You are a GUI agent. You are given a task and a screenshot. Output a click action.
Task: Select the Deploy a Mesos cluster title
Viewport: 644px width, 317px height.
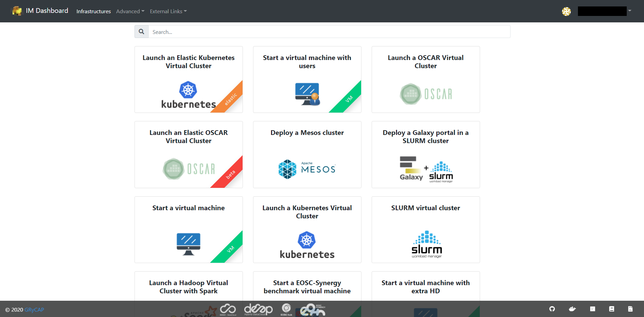[307, 133]
